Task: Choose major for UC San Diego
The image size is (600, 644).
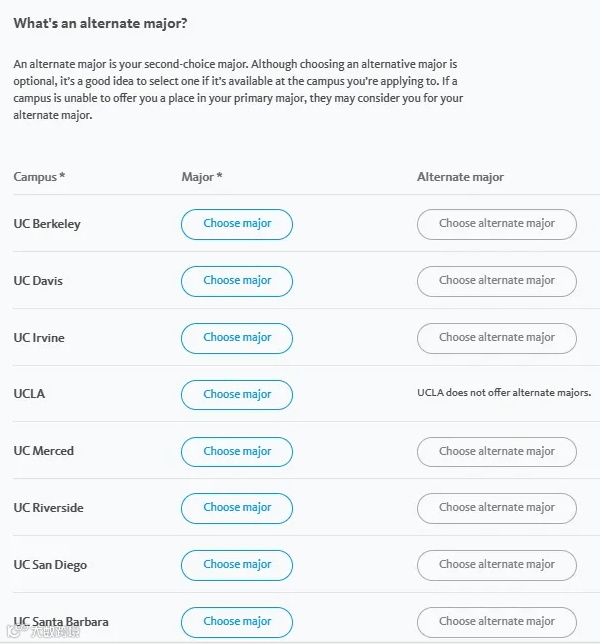Action: point(237,565)
